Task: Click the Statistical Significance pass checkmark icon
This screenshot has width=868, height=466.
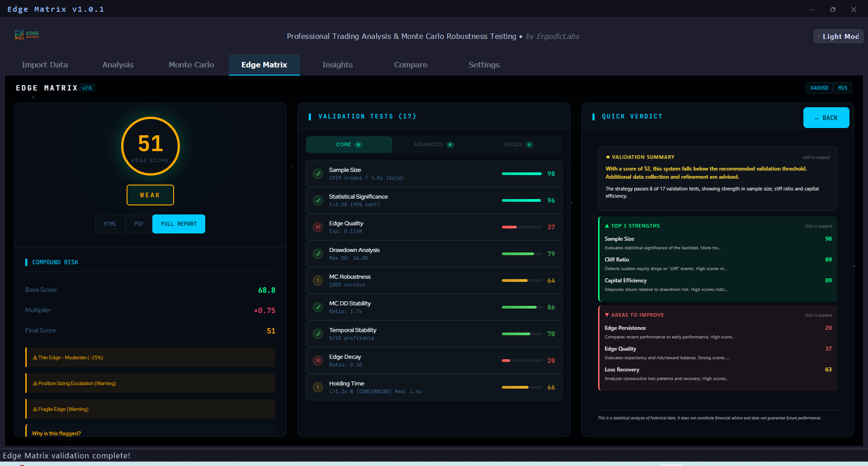Action: [318, 200]
